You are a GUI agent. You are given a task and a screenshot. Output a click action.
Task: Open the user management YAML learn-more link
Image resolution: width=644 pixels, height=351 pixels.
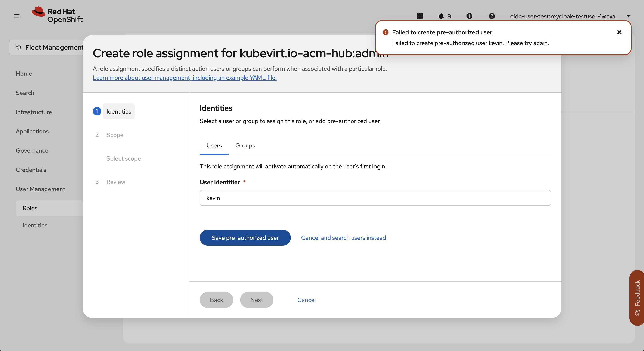(x=185, y=78)
